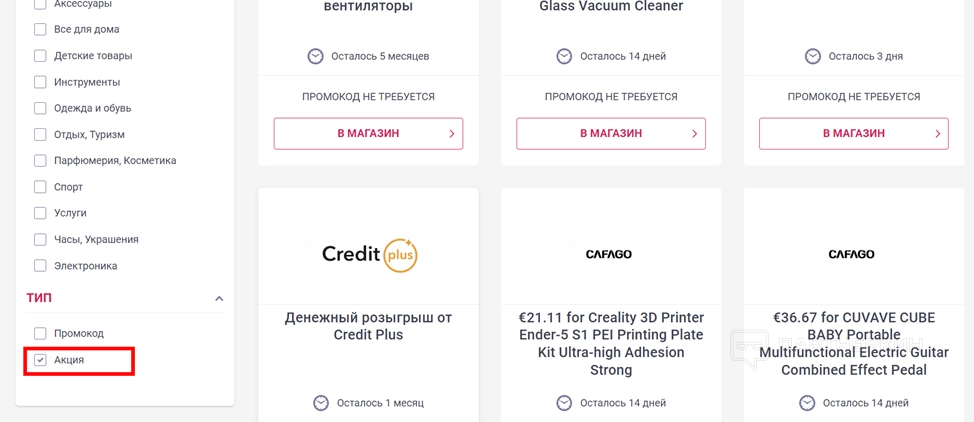This screenshot has width=974, height=422.
Task: Open the store for the Glass Vacuum Cleaner deal
Action: click(611, 134)
